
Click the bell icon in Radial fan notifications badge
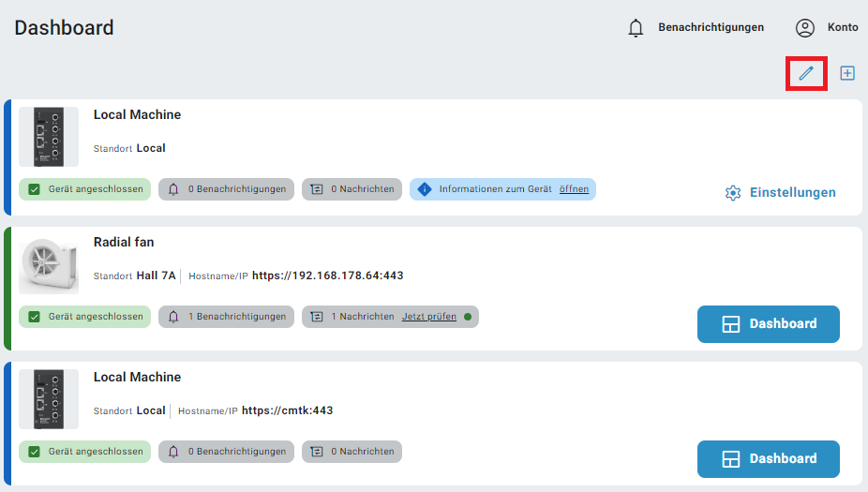coord(173,317)
